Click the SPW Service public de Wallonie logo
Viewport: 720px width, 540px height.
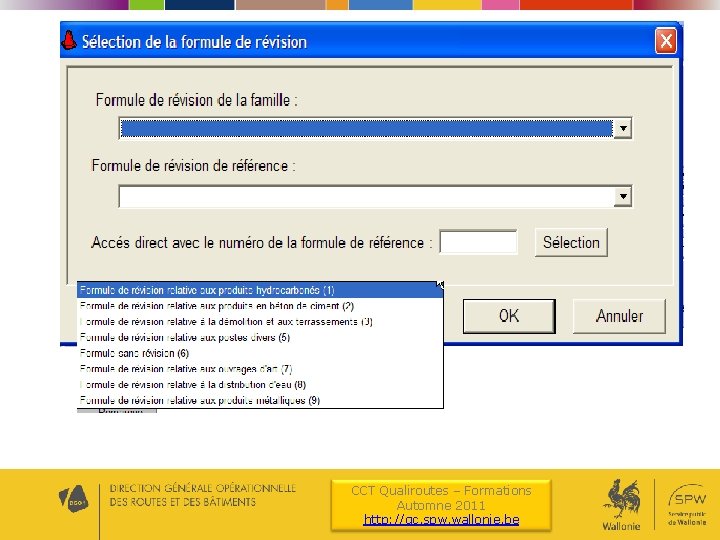coord(687,504)
